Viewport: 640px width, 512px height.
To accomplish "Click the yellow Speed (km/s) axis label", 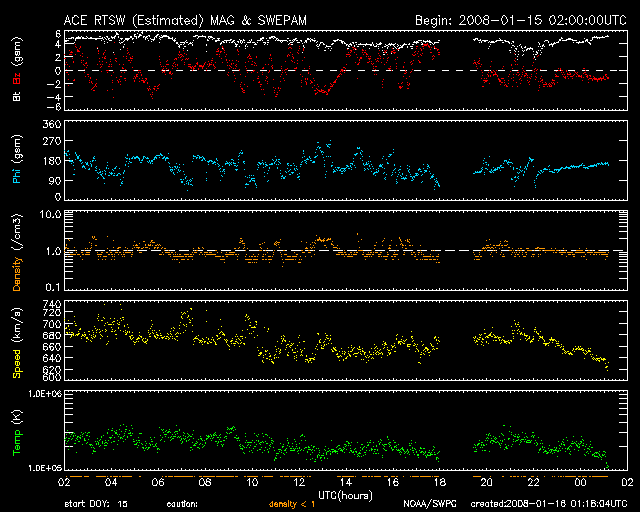I will tap(16, 342).
